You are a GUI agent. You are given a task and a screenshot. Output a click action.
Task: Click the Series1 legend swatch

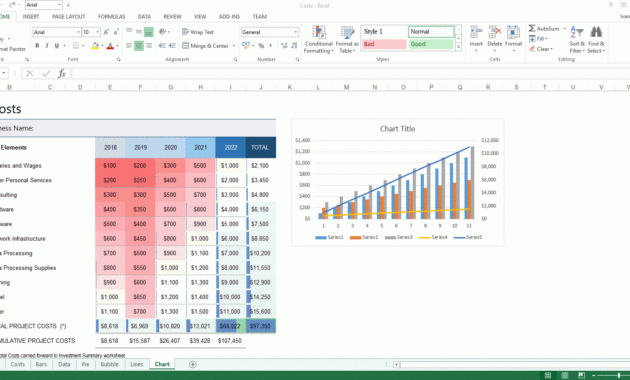point(321,237)
